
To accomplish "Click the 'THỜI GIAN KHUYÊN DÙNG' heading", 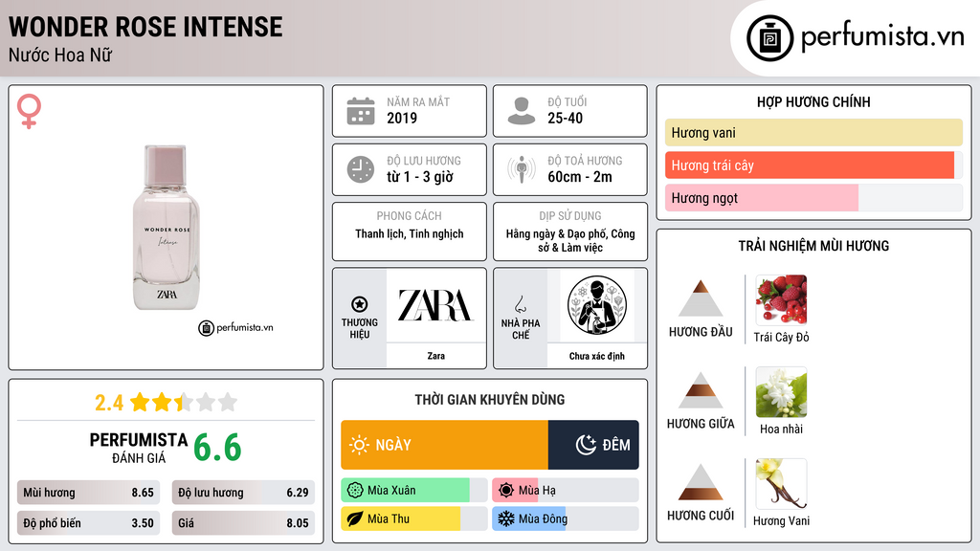I will tap(490, 400).
